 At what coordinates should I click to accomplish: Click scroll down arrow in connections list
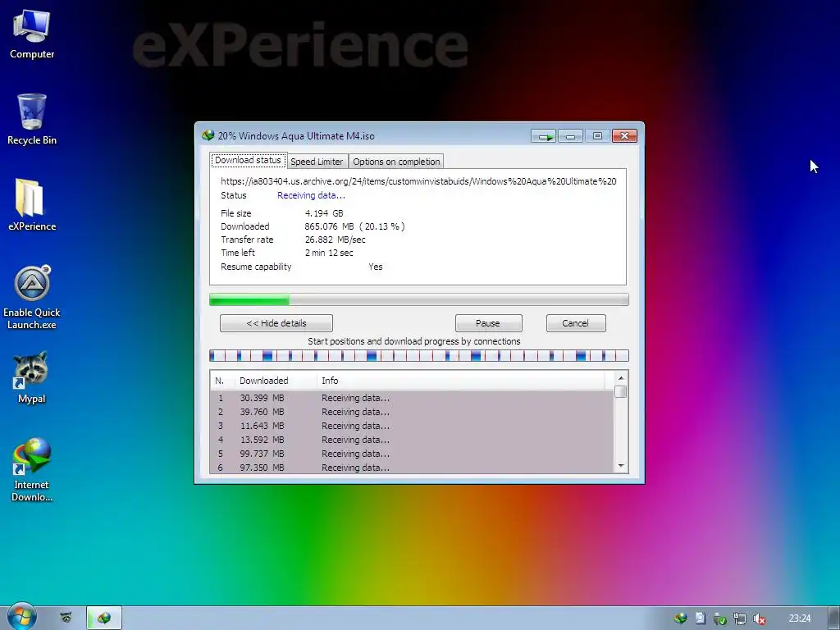621,466
